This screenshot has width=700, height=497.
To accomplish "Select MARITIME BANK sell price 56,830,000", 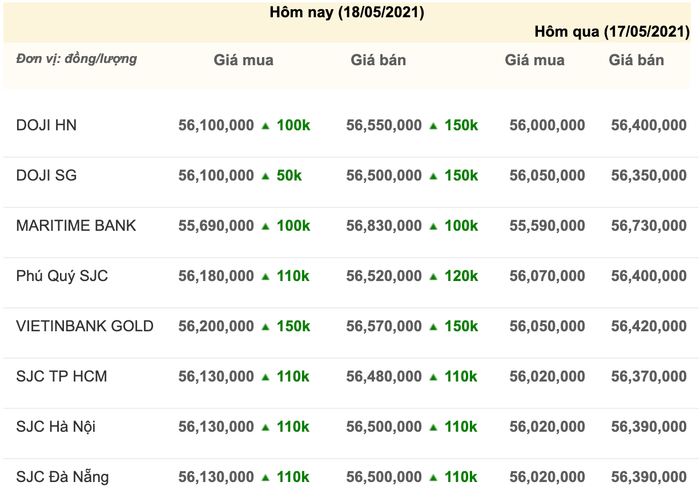I will [384, 226].
